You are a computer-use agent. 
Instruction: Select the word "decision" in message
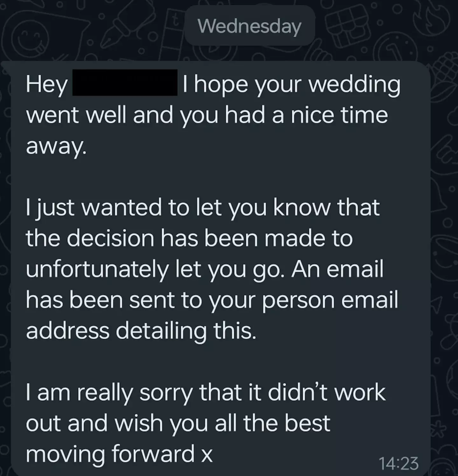tap(110, 238)
